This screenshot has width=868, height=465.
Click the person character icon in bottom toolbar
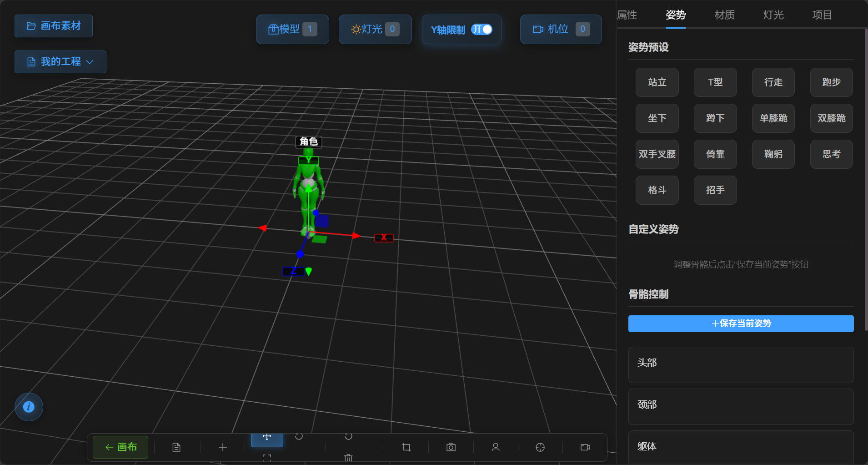[x=496, y=448]
